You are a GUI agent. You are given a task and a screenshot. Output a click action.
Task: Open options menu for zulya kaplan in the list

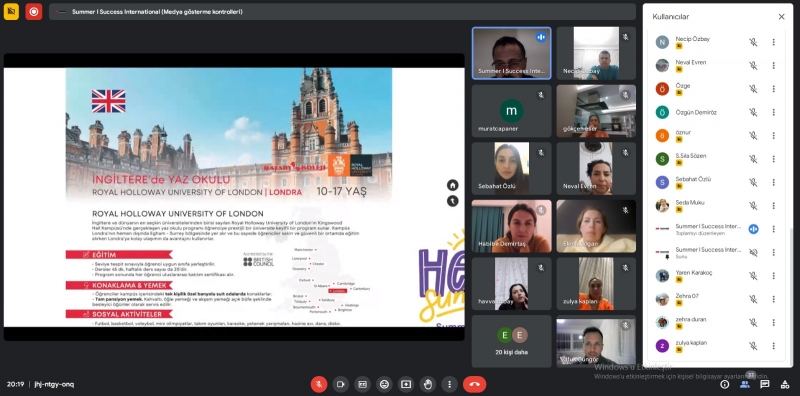[773, 346]
